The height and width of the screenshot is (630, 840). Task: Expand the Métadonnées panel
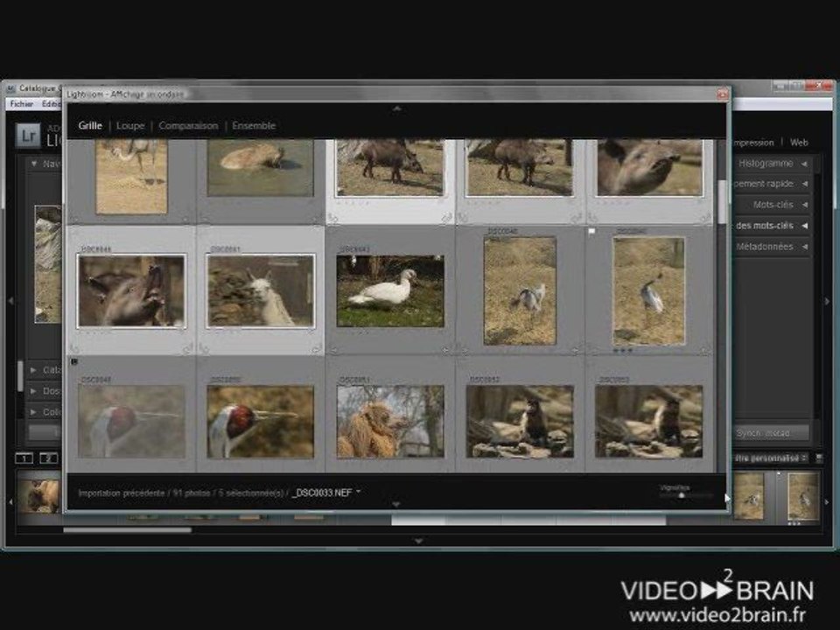(772, 247)
